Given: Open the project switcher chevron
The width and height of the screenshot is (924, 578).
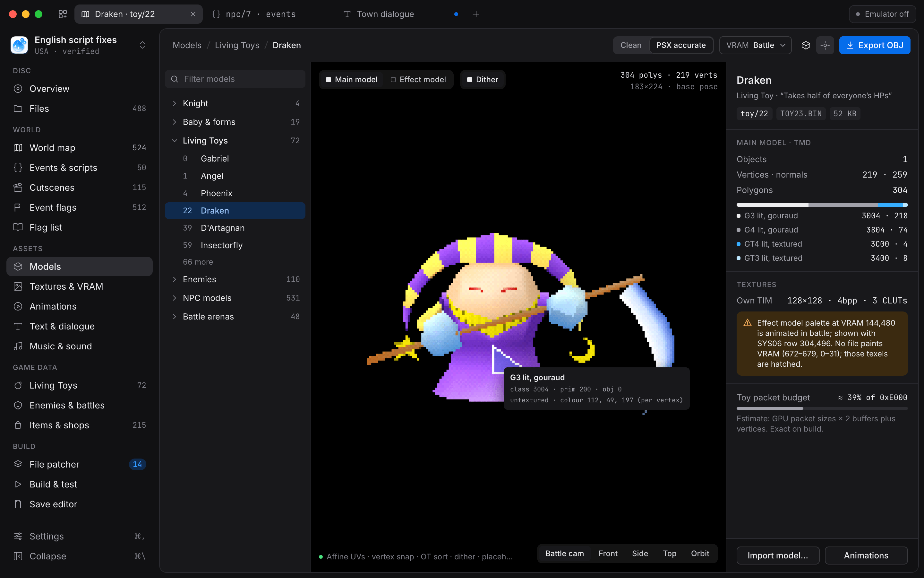Looking at the screenshot, I should pos(142,45).
